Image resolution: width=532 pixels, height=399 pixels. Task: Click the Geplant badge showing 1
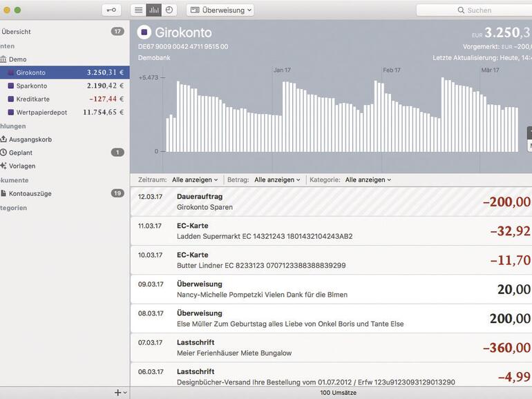117,153
